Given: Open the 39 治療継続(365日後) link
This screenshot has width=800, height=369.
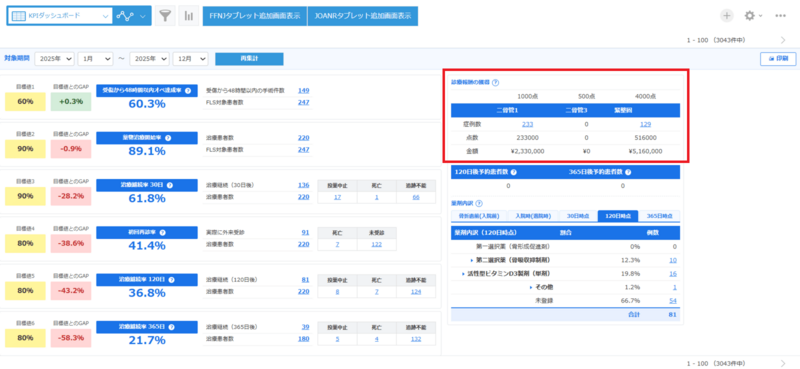Looking at the screenshot, I should tap(305, 327).
